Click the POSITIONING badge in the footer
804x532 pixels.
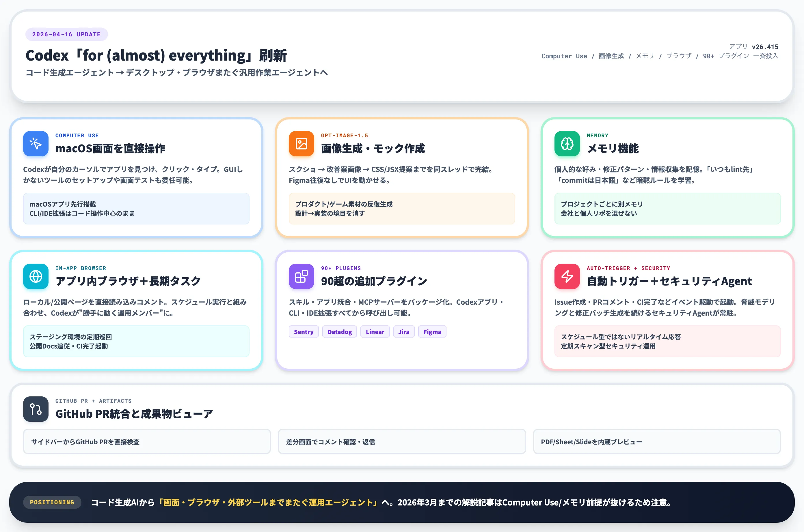tap(52, 503)
